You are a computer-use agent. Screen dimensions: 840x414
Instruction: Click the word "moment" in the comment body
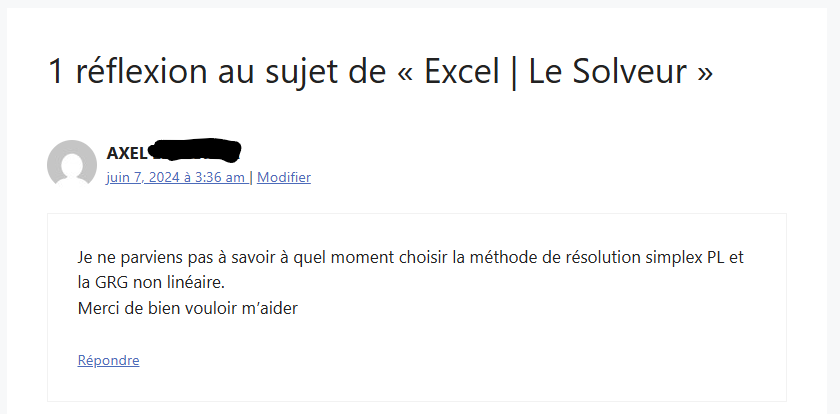tap(354, 257)
